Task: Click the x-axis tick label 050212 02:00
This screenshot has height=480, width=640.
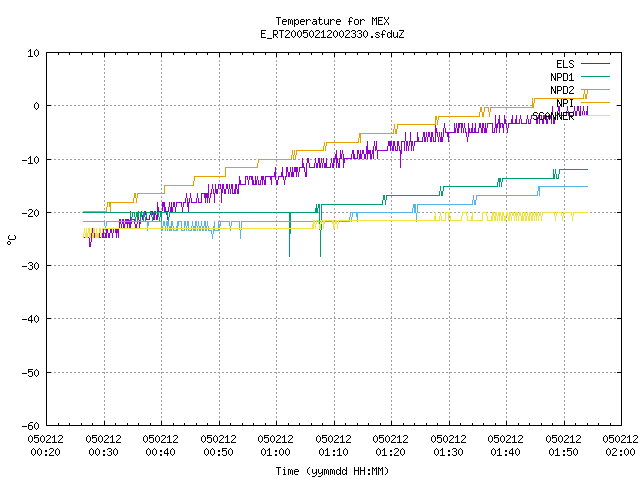Action: coord(621,445)
